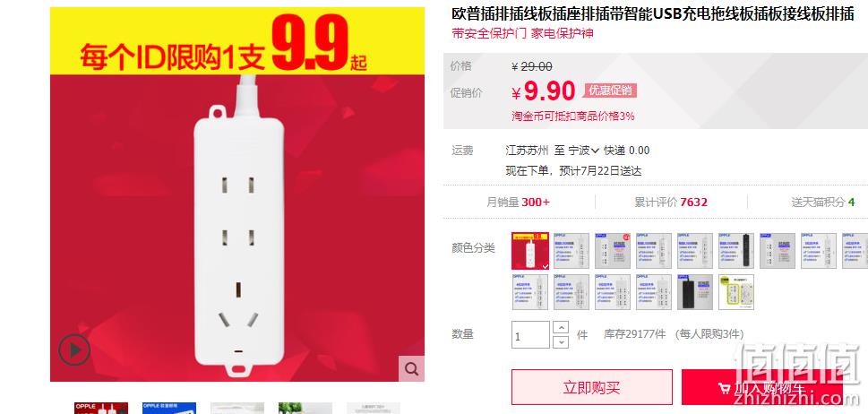Screen dimensions: 868x414
Task: Play the product video on main image
Action: point(74,349)
